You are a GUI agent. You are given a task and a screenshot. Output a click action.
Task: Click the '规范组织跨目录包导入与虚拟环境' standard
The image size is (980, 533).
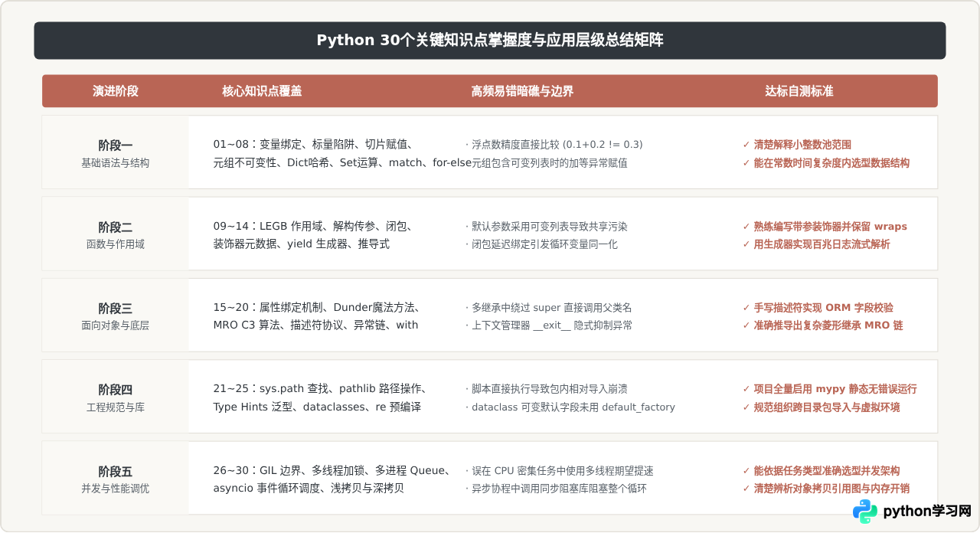822,407
